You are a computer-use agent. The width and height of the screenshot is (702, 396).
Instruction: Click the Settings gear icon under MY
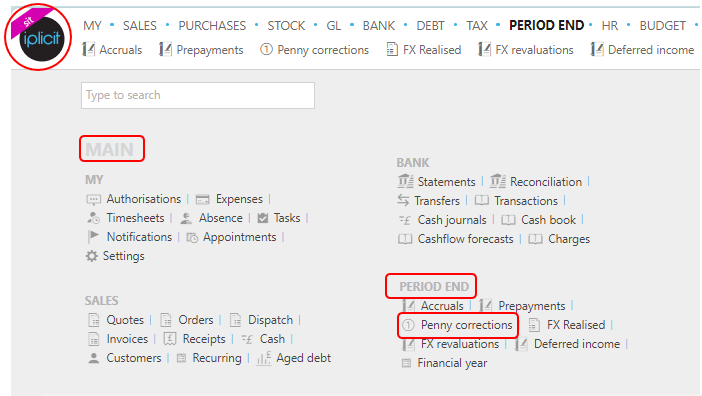pyautogui.click(x=91, y=256)
